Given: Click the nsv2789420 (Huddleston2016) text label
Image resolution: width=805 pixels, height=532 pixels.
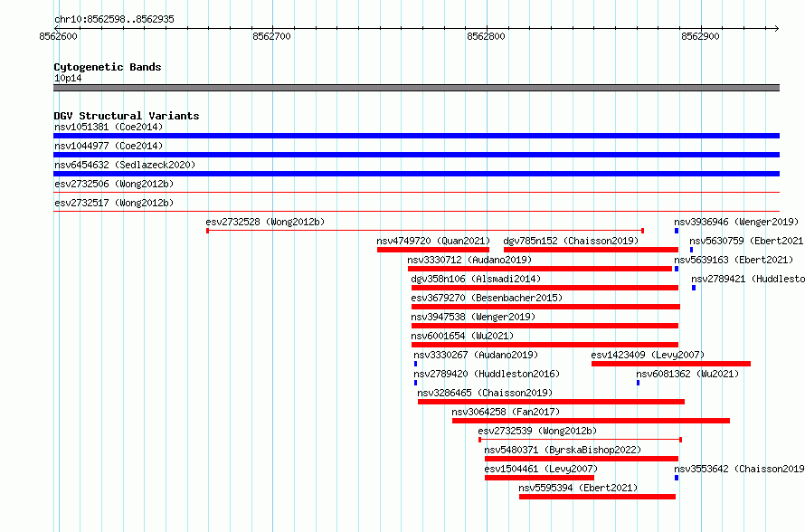Looking at the screenshot, I should click(487, 374).
